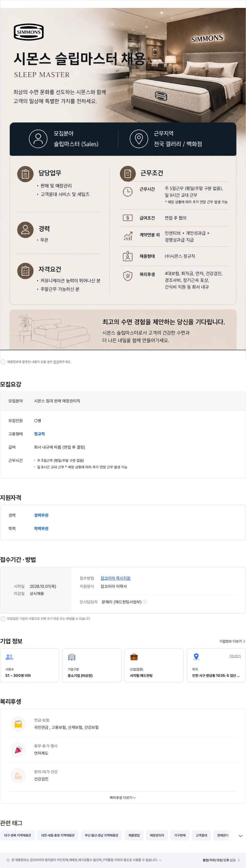246x868 pixels.
Task: Click the 시몬스 슬립마스터 채용 headline
Action: pyautogui.click(x=80, y=59)
